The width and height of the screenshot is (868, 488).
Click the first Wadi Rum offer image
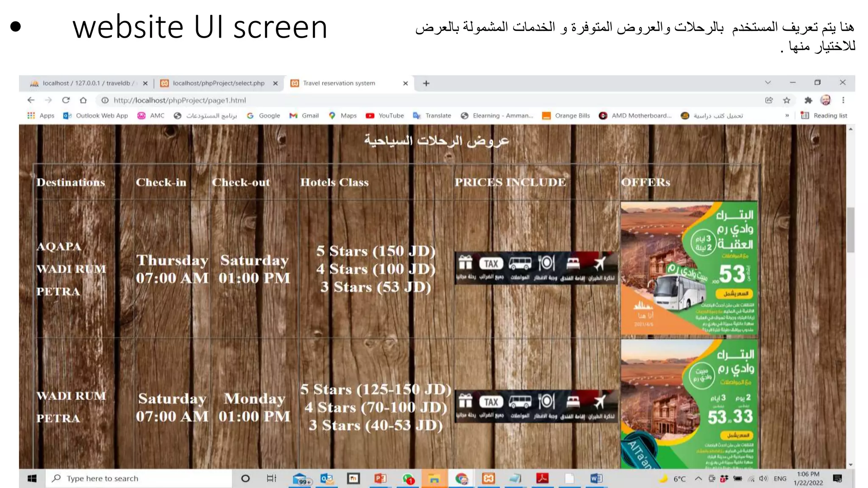pyautogui.click(x=689, y=269)
